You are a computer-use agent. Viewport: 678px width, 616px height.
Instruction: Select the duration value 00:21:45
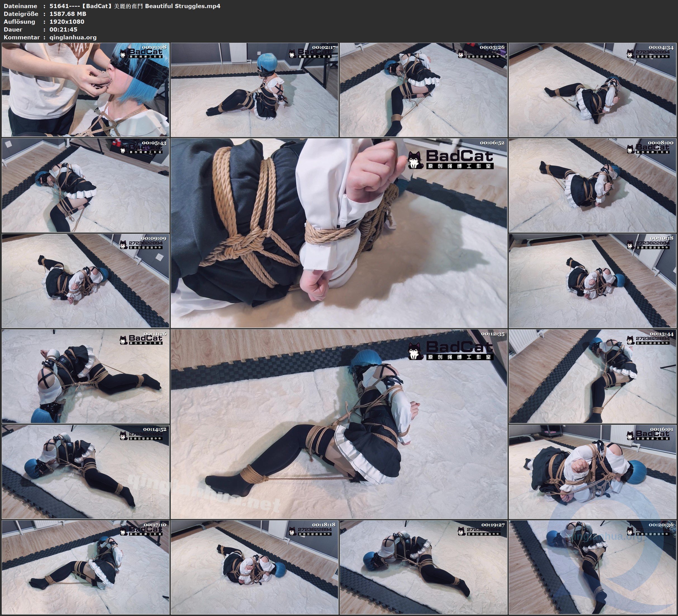coord(63,29)
